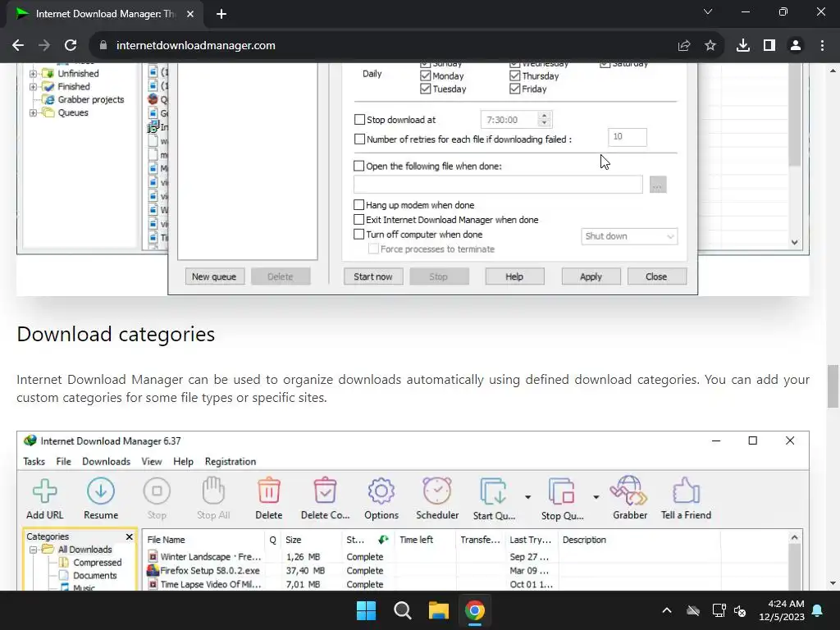The width and height of the screenshot is (840, 630).
Task: Open the Tasks menu
Action: coord(34,461)
